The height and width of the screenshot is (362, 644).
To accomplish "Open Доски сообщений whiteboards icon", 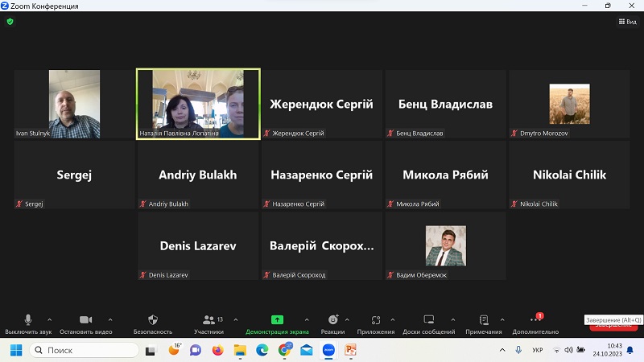I will click(429, 320).
